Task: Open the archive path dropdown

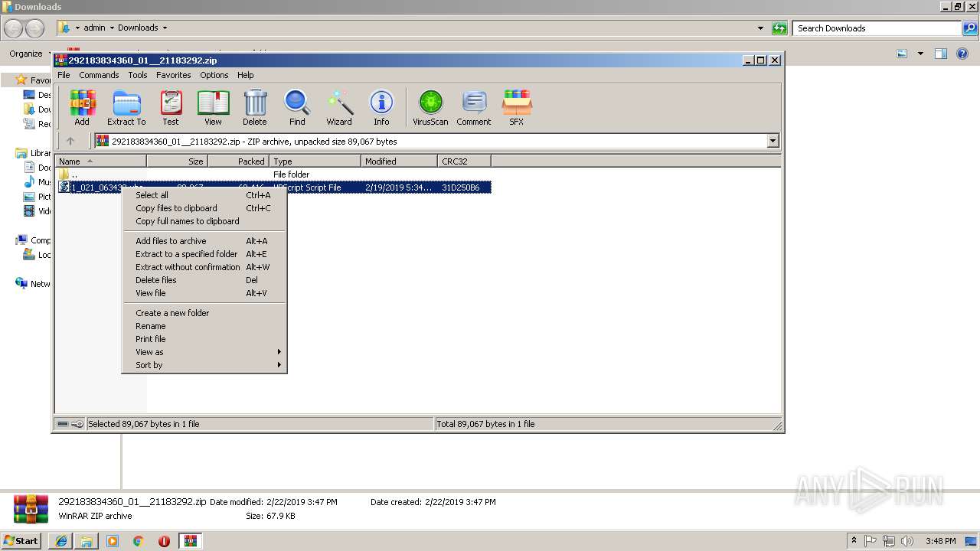Action: 773,141
